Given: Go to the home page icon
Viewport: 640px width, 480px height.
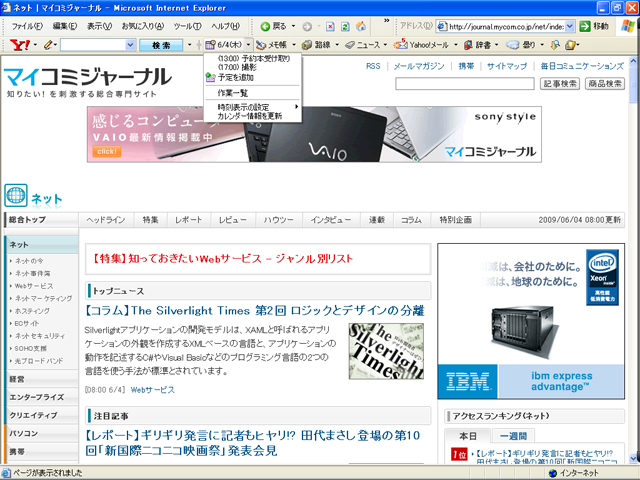Looking at the screenshot, I should (361, 27).
